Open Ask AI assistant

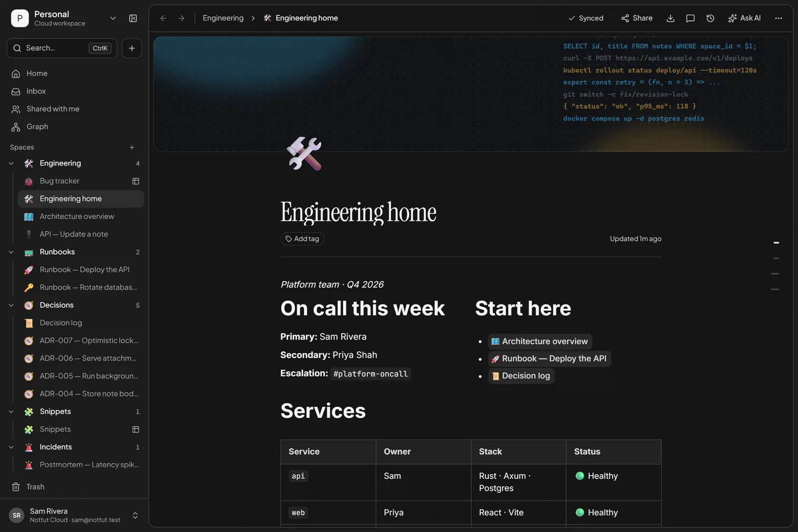[744, 18]
